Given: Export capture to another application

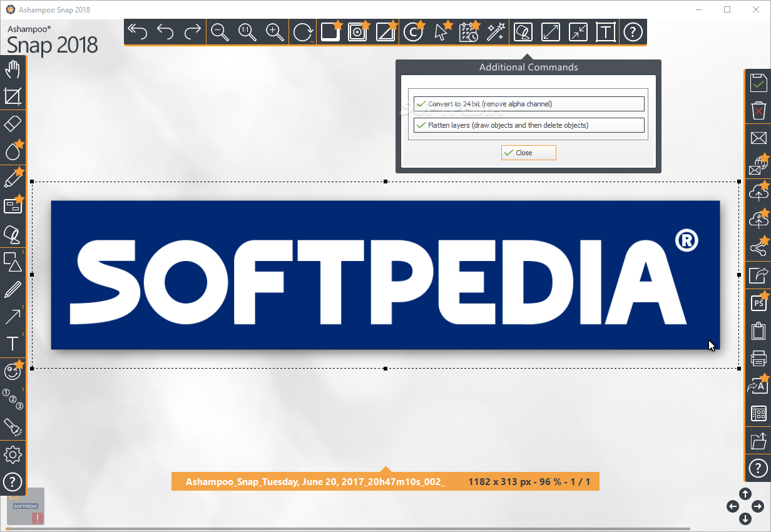Looking at the screenshot, I should pos(758,275).
